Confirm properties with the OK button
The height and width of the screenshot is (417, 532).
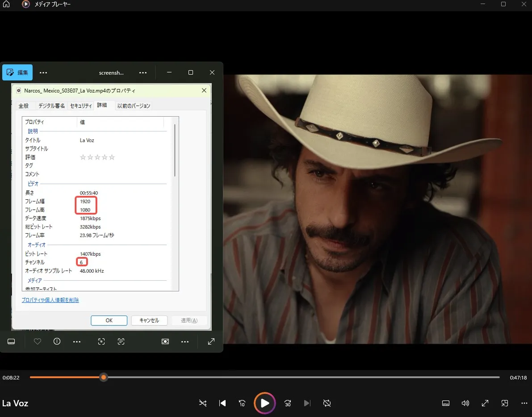(x=109, y=320)
